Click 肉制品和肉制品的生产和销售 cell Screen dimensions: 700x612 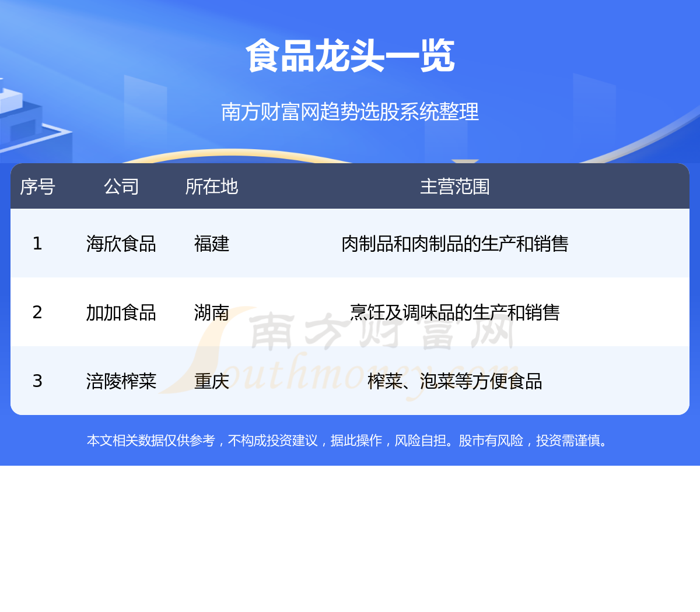[455, 244]
